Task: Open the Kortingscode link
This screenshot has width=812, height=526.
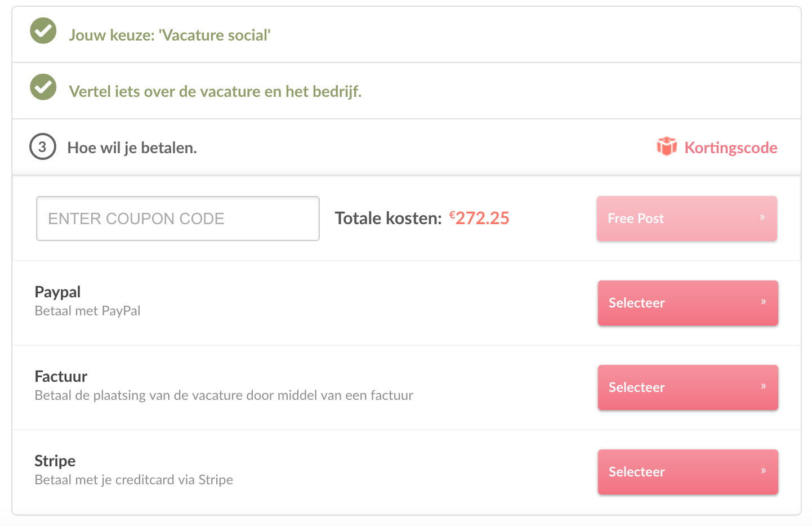Action: [730, 148]
